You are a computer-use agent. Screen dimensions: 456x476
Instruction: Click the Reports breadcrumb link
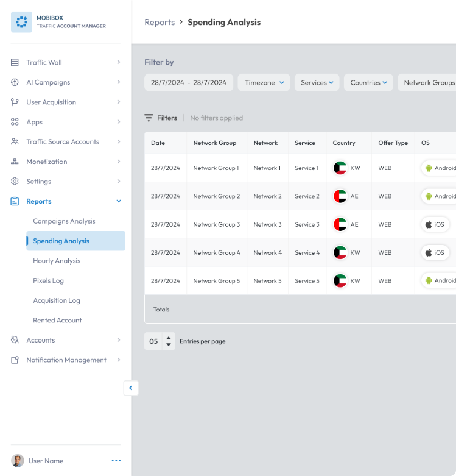[x=160, y=22]
